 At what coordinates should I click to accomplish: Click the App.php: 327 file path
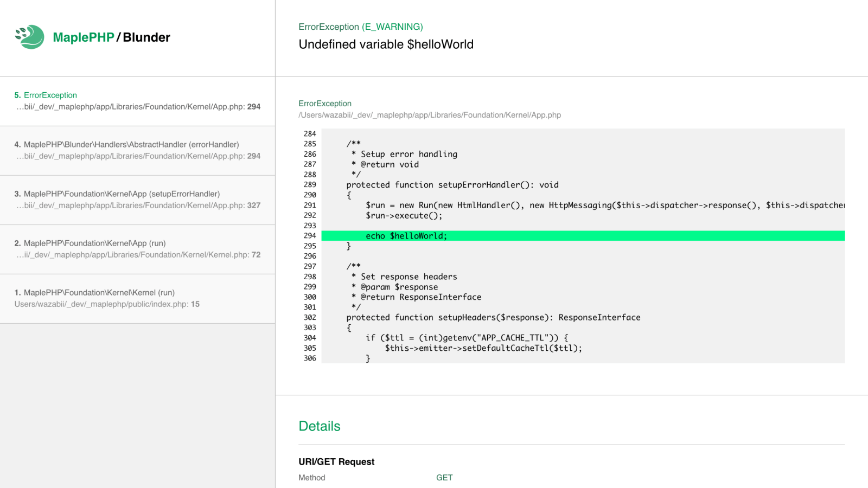138,206
